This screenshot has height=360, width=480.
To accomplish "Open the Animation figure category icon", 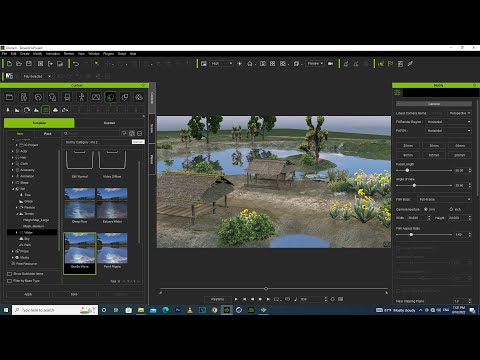I will [x=81, y=97].
